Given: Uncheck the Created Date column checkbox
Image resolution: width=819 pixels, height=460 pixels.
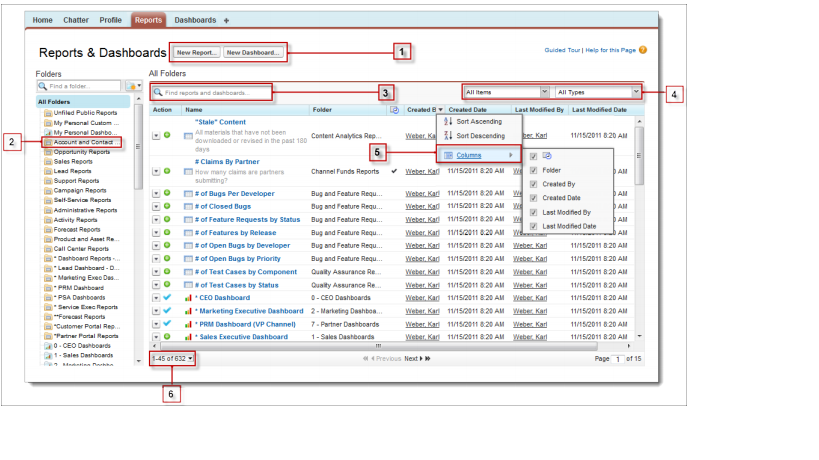Looking at the screenshot, I should coord(533,198).
